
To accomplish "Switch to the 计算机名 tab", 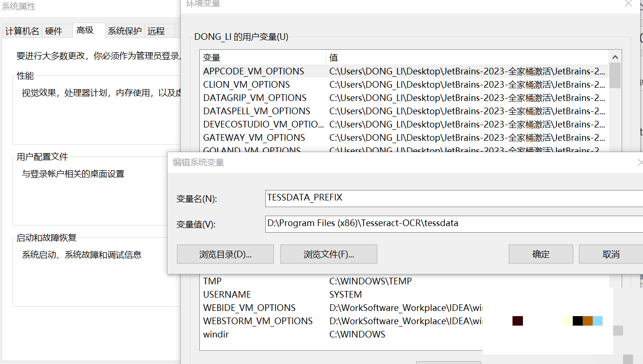I will (x=22, y=31).
